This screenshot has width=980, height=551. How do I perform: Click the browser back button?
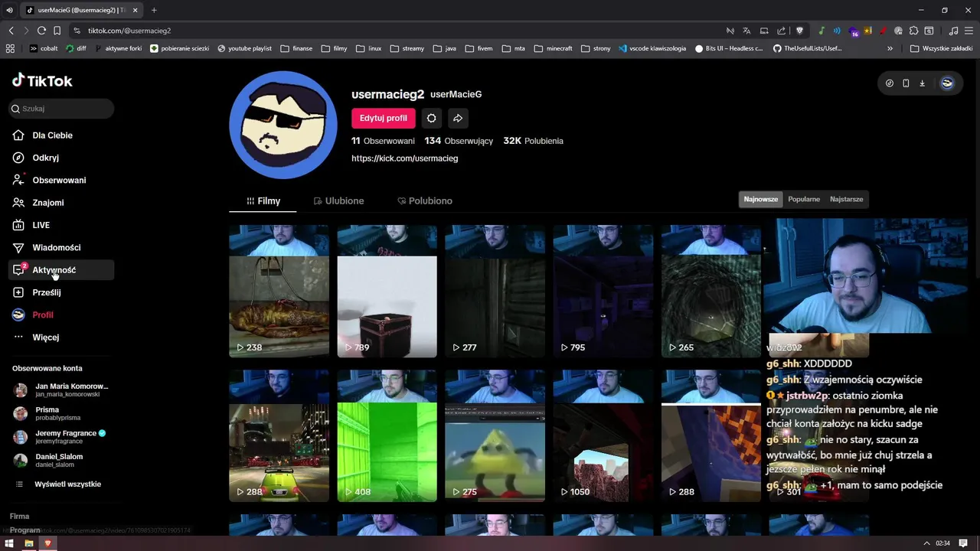click(x=11, y=31)
